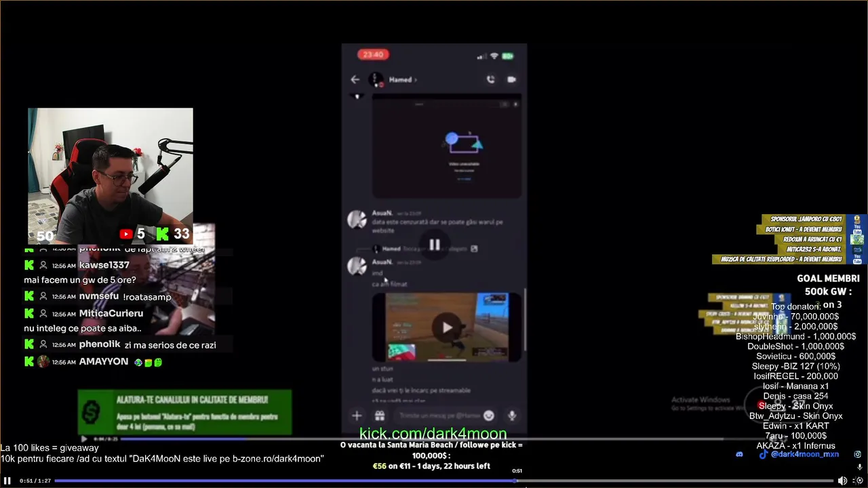Open the gift icon in the message bar
The height and width of the screenshot is (488, 868).
(x=380, y=415)
